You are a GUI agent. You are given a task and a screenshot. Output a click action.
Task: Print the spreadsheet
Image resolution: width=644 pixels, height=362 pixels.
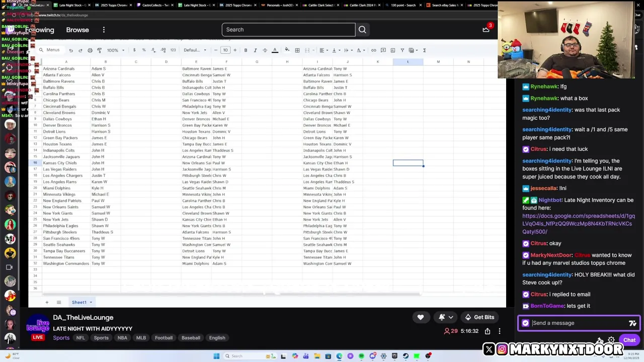pos(90,50)
